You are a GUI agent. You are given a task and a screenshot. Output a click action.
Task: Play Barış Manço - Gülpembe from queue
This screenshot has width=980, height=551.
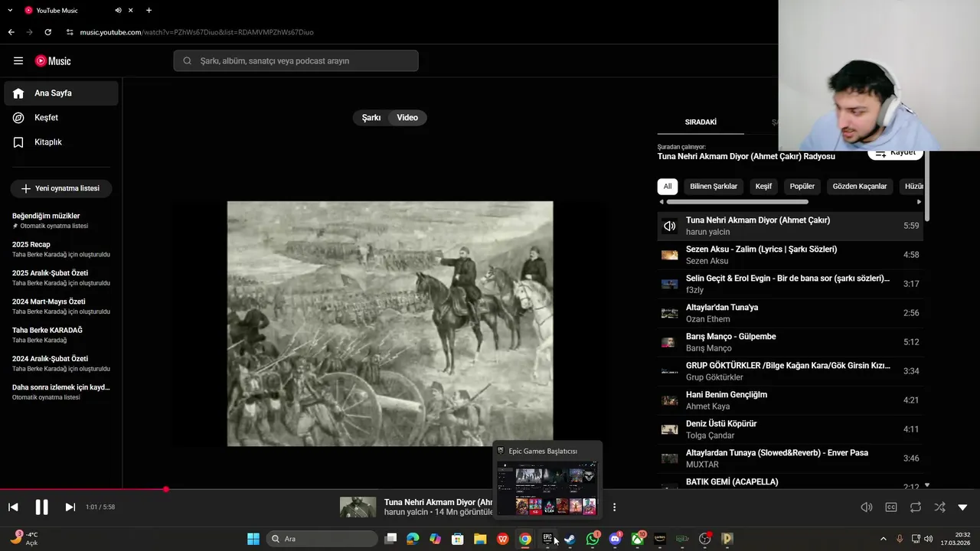(x=790, y=342)
